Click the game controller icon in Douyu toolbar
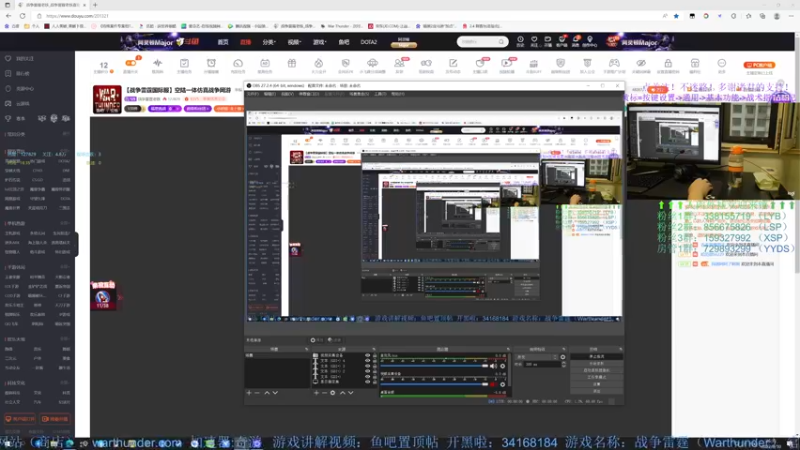This screenshot has height=450, width=800. [x=614, y=63]
